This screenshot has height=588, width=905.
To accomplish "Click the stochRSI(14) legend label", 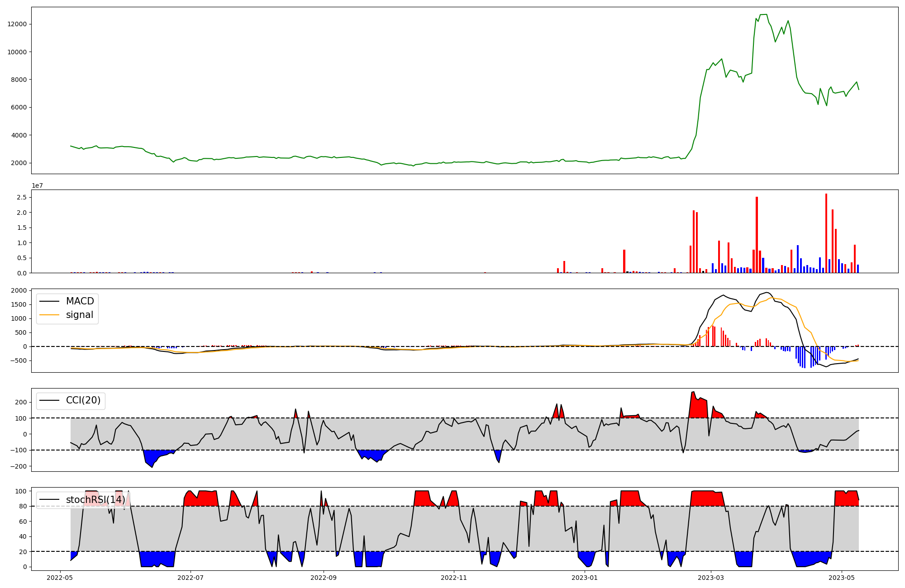I will tap(95, 500).
